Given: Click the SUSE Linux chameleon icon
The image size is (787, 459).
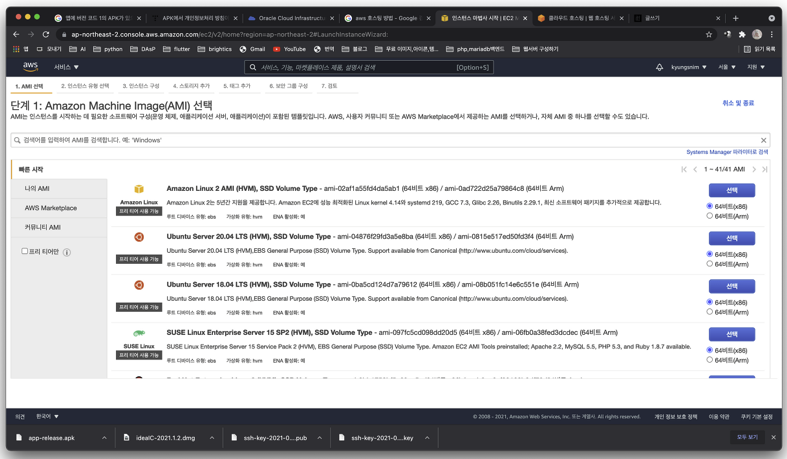Looking at the screenshot, I should tap(139, 333).
